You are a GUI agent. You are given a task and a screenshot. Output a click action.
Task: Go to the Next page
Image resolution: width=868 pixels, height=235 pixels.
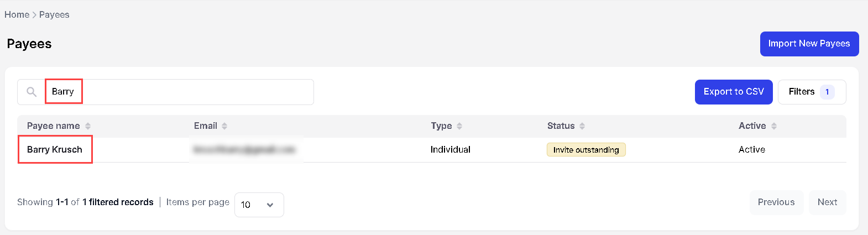click(827, 202)
